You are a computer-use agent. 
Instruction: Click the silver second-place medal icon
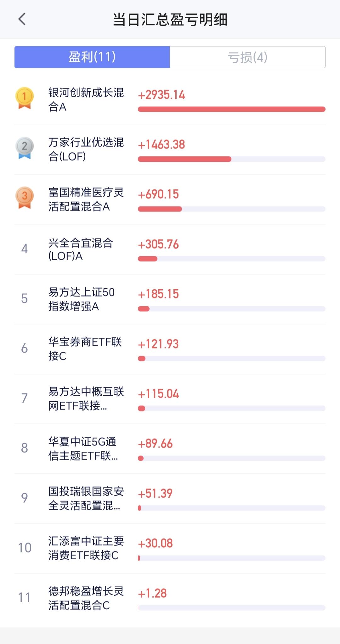click(x=25, y=148)
